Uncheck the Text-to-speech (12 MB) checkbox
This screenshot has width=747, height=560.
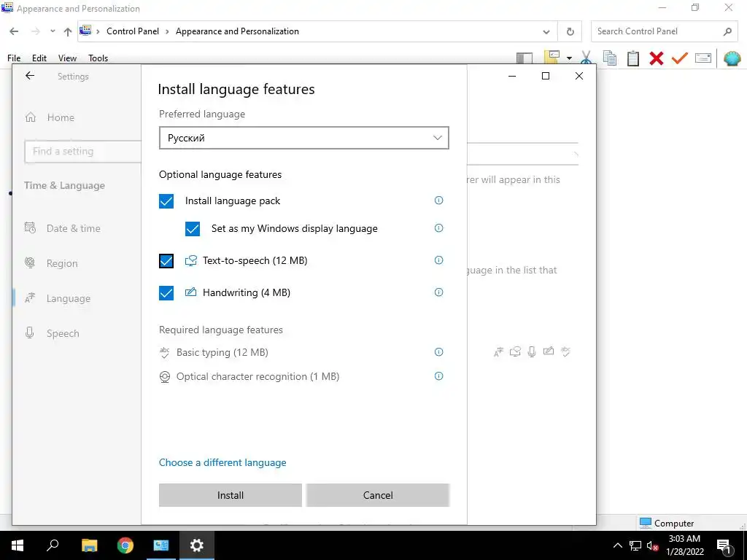point(166,261)
